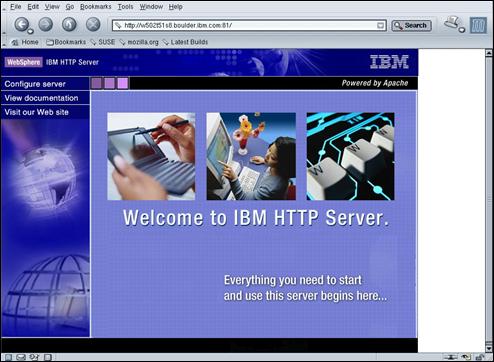Click the online/offline status icon
Image resolution: width=494 pixels, height=362 pixels.
[450, 357]
